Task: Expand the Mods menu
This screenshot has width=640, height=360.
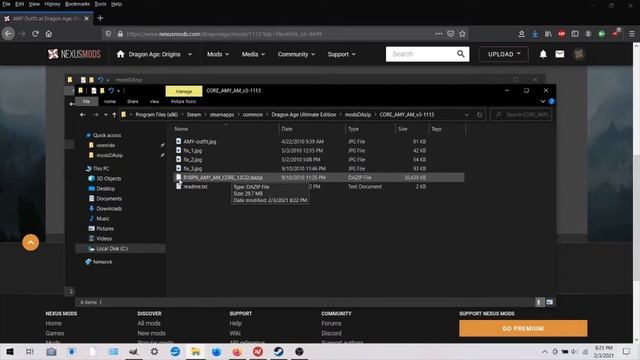Action: tap(218, 54)
